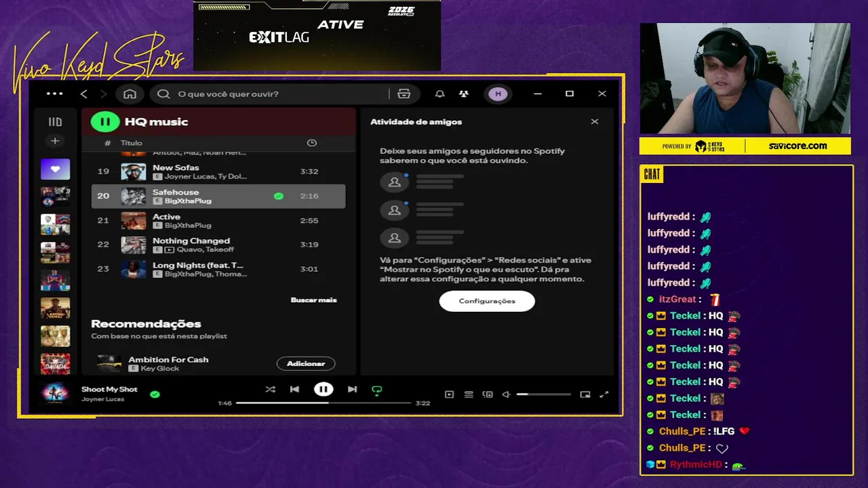The height and width of the screenshot is (488, 868).
Task: Close the 'Atividade de amigos' panel
Action: click(x=595, y=122)
